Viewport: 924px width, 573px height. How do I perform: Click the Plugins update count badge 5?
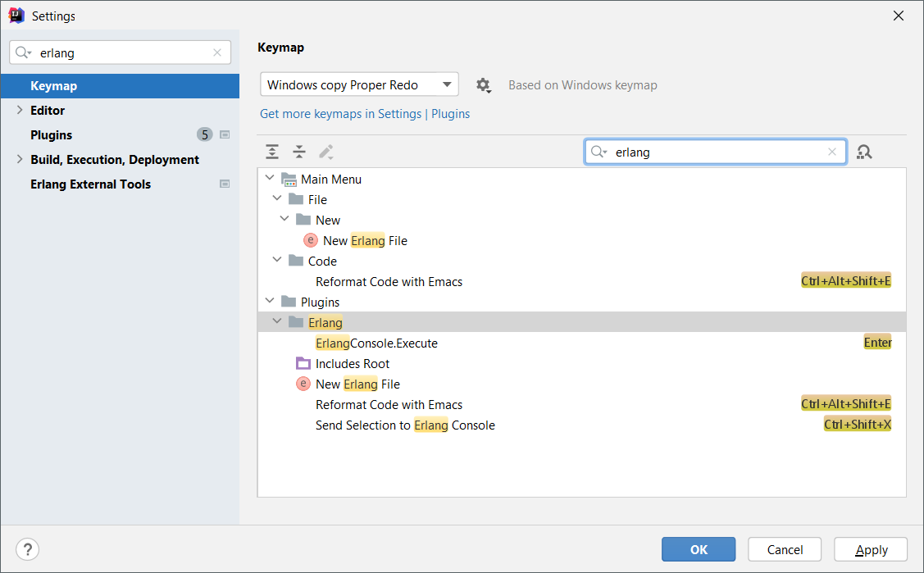tap(204, 135)
